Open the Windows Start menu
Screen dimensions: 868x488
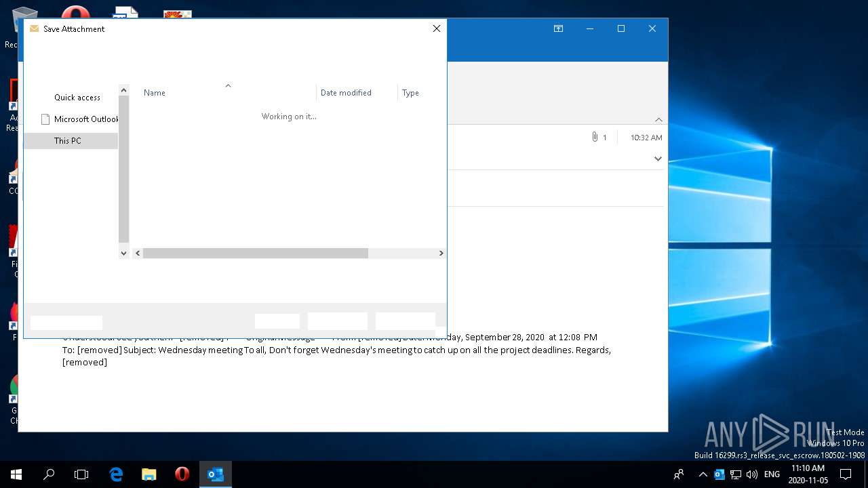[16, 474]
